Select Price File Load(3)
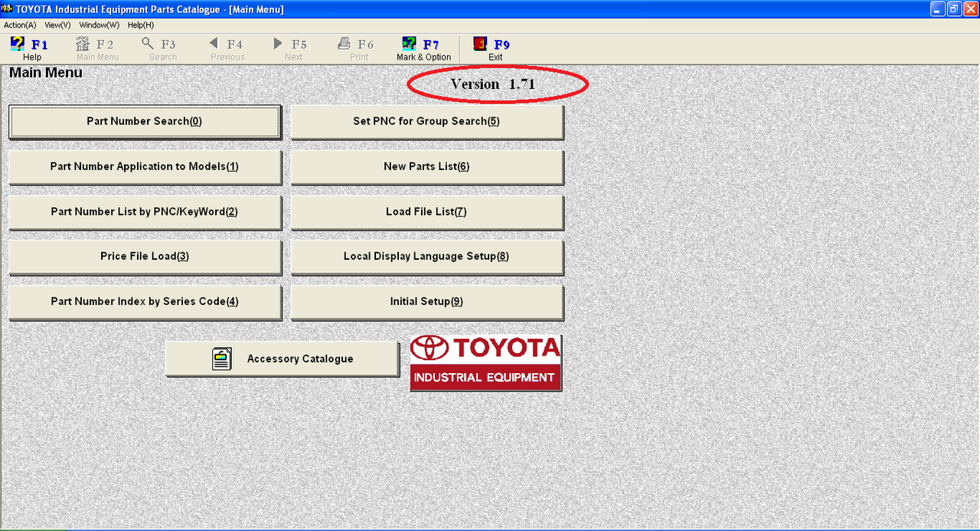 pyautogui.click(x=145, y=257)
